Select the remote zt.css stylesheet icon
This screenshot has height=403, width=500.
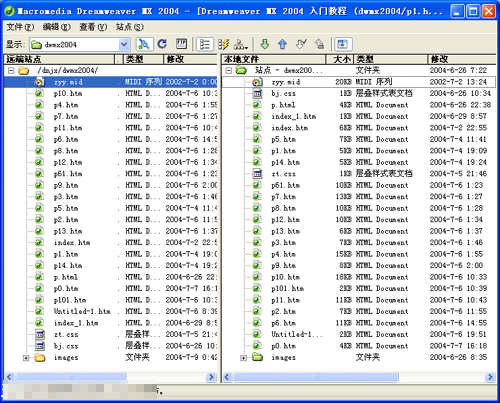[39, 334]
